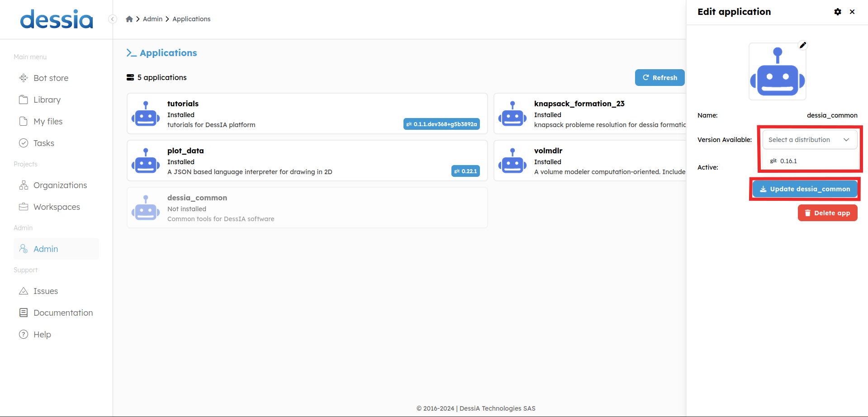
Task: Open the tutorials application card
Action: [307, 114]
